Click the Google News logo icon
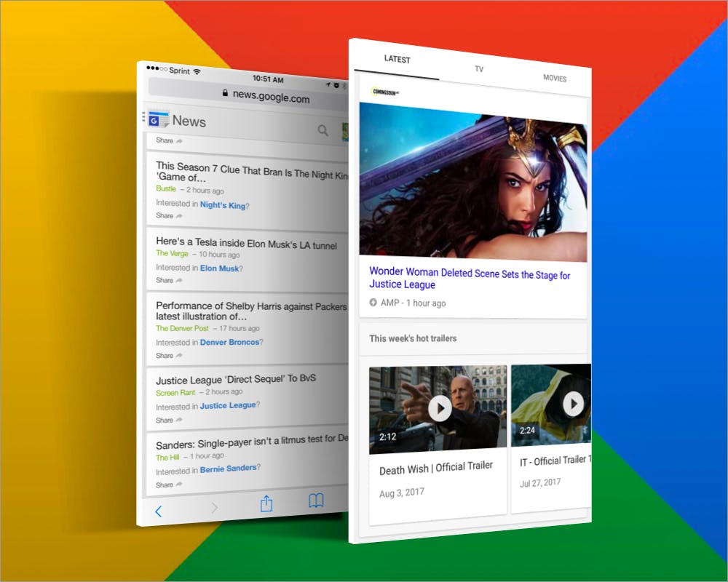This screenshot has width=728, height=582. tap(159, 119)
